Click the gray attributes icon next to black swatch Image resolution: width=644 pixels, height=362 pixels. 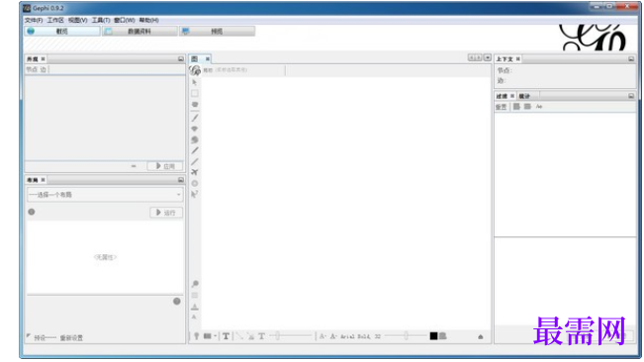tap(443, 336)
